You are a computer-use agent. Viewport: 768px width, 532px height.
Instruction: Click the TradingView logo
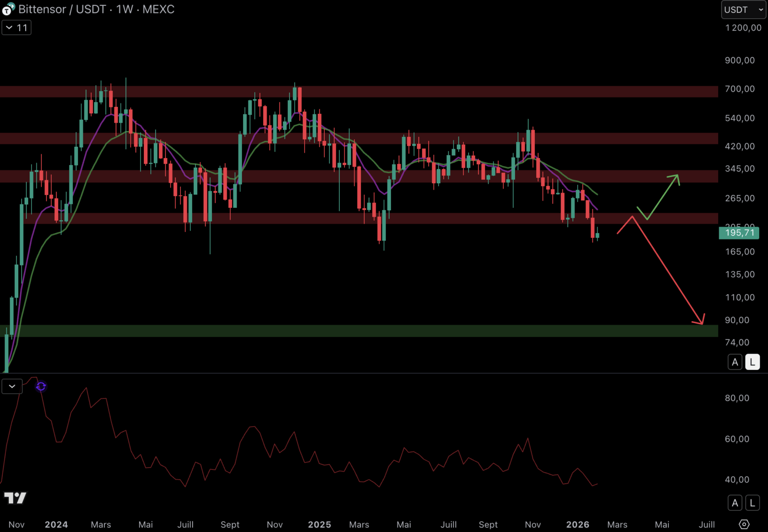(x=15, y=498)
